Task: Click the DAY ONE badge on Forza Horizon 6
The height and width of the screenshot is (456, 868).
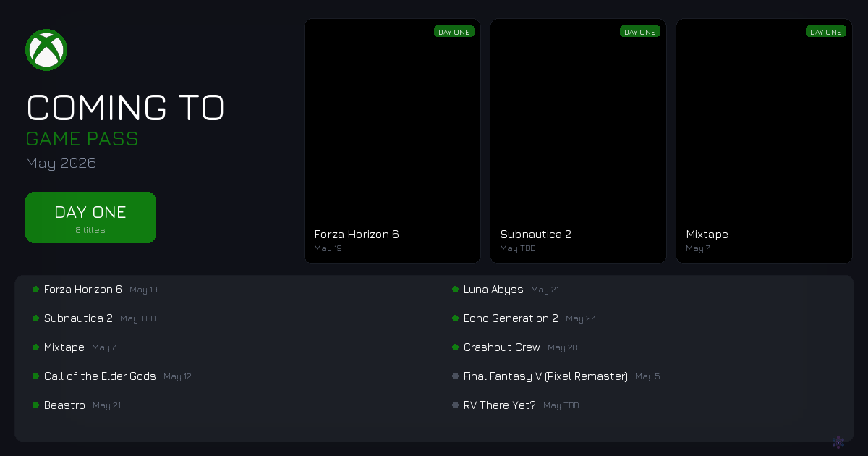Action: (454, 32)
